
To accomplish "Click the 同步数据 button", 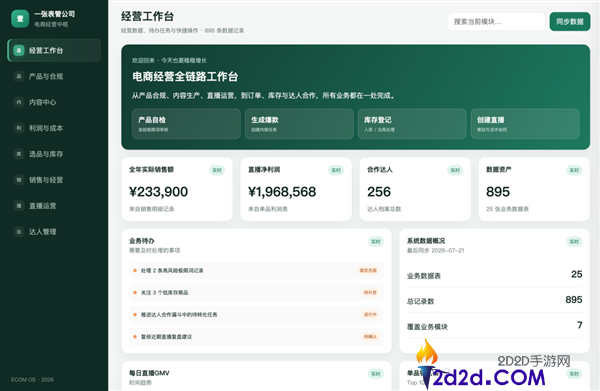I will (570, 22).
